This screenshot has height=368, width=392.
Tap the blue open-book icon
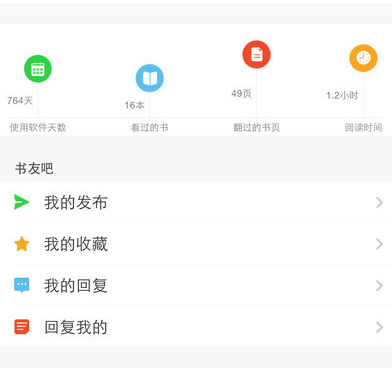pos(150,78)
